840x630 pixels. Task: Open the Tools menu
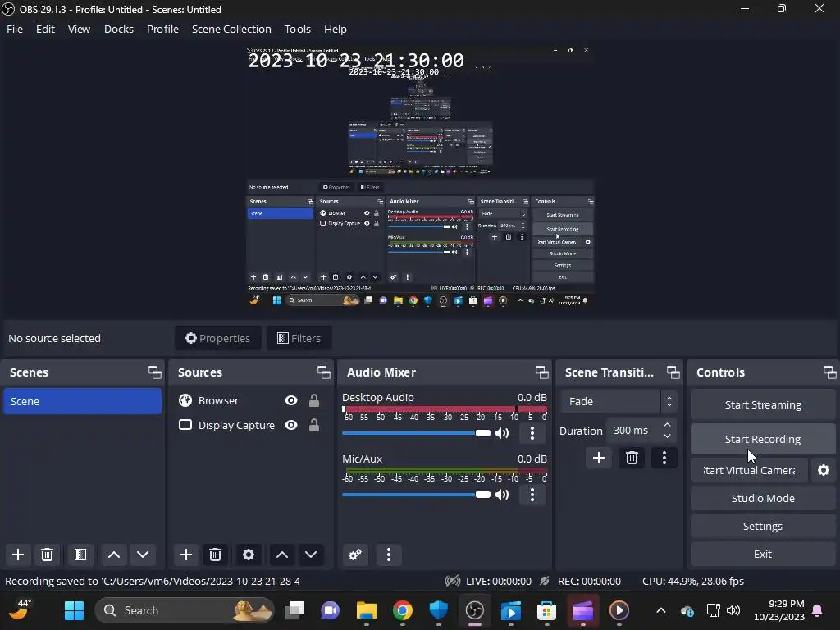(297, 29)
